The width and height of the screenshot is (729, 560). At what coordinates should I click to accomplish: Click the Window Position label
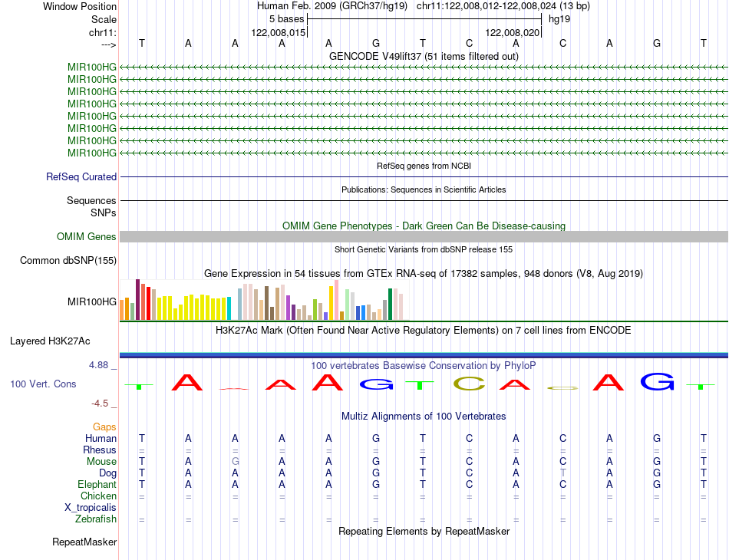point(80,6)
